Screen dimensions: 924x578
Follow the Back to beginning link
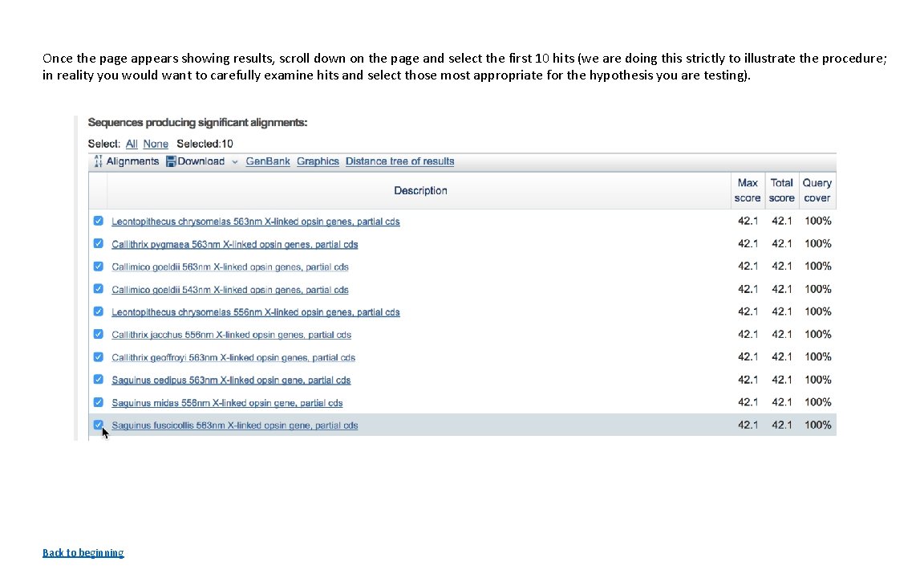pyautogui.click(x=83, y=552)
